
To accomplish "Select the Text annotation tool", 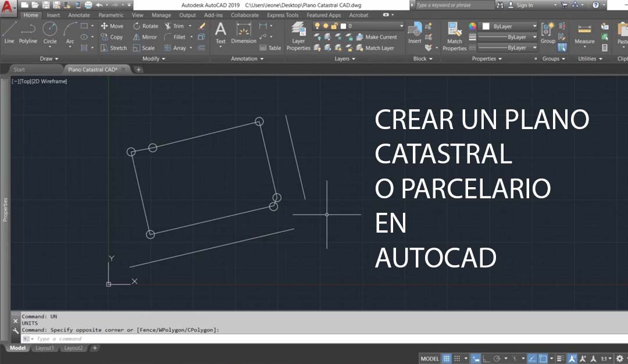I will click(220, 33).
